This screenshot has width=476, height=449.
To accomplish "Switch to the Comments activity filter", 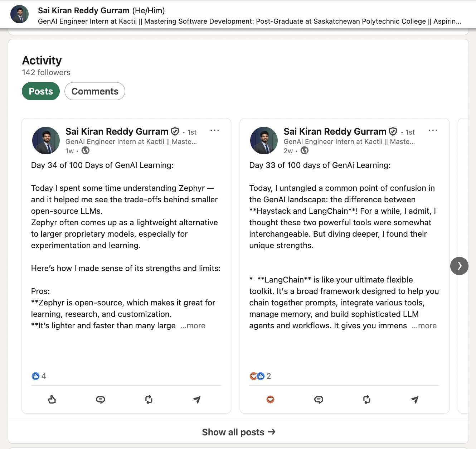I will pyautogui.click(x=94, y=91).
